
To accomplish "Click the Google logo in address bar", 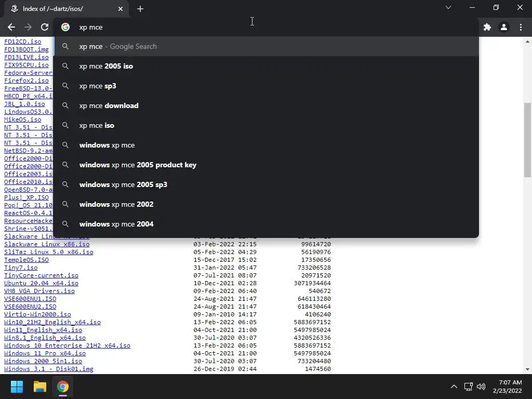I will 65,27.
